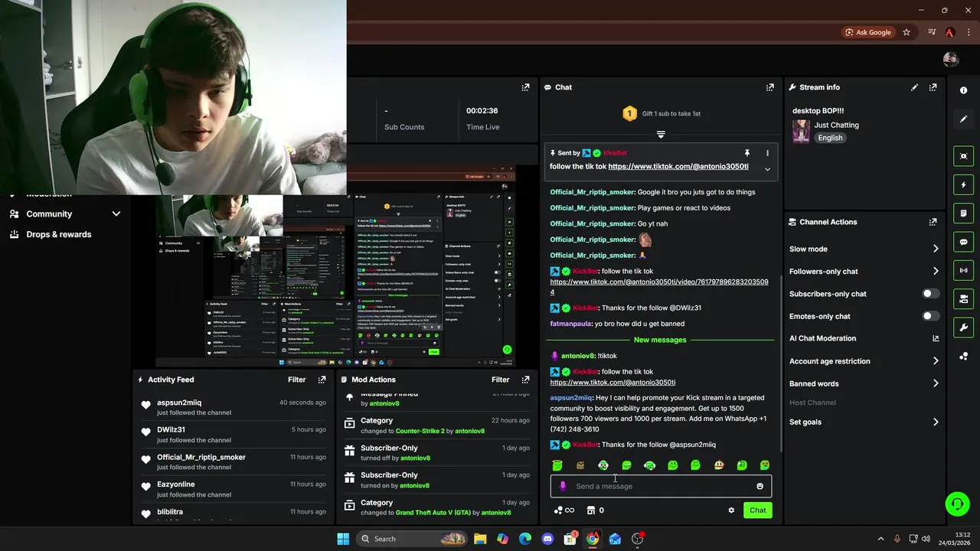The height and width of the screenshot is (551, 980).
Task: Click username aspsun2miiq in chat
Action: pyautogui.click(x=571, y=398)
